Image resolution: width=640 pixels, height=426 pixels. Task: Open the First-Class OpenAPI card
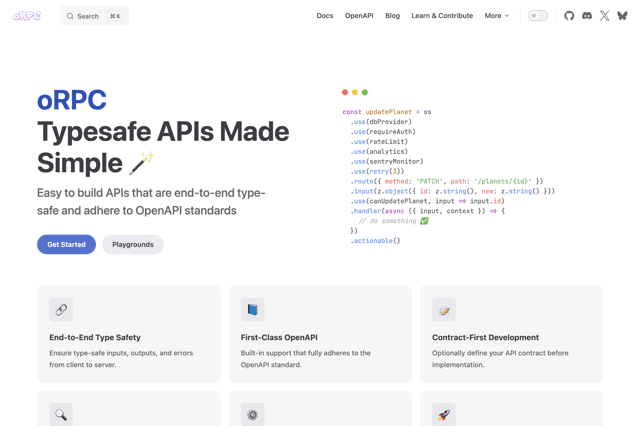[320, 334]
